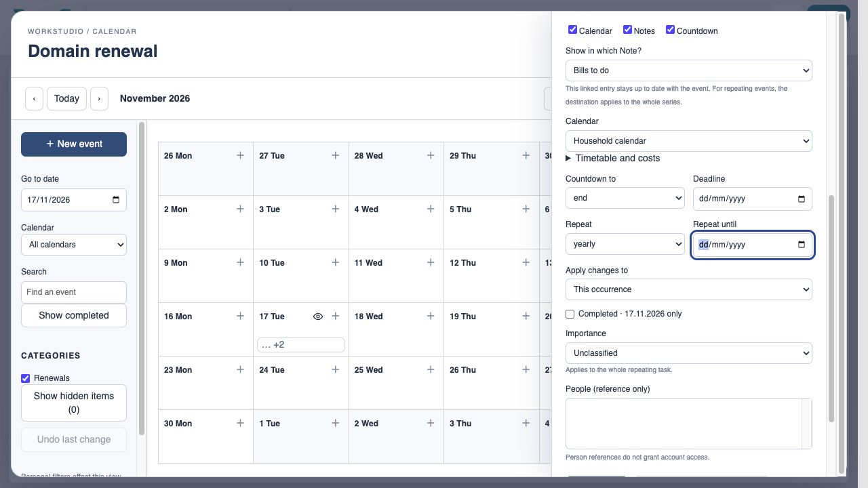Add event on 28 Wed plus icon
Viewport: 868px width, 488px height.
(x=431, y=155)
